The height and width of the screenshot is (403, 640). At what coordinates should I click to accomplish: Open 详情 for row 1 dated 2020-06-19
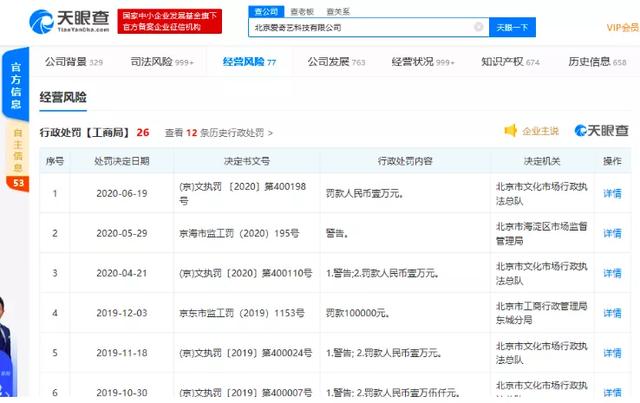click(x=612, y=193)
